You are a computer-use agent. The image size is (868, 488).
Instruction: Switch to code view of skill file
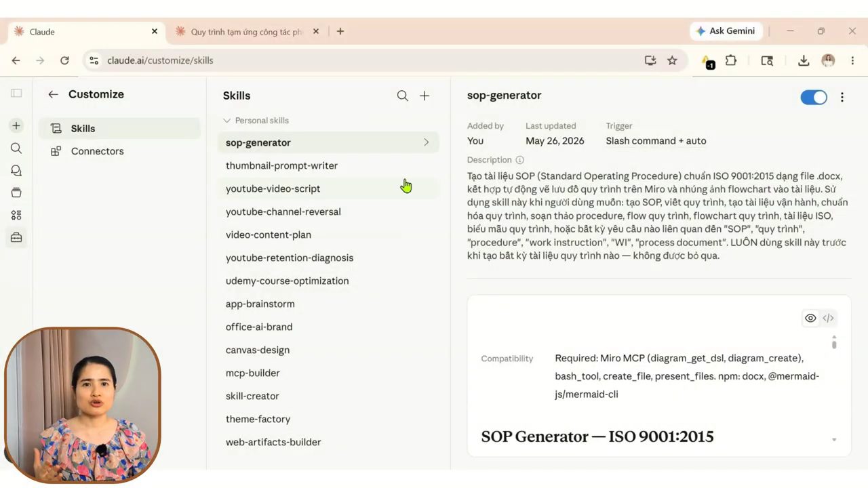pos(828,318)
